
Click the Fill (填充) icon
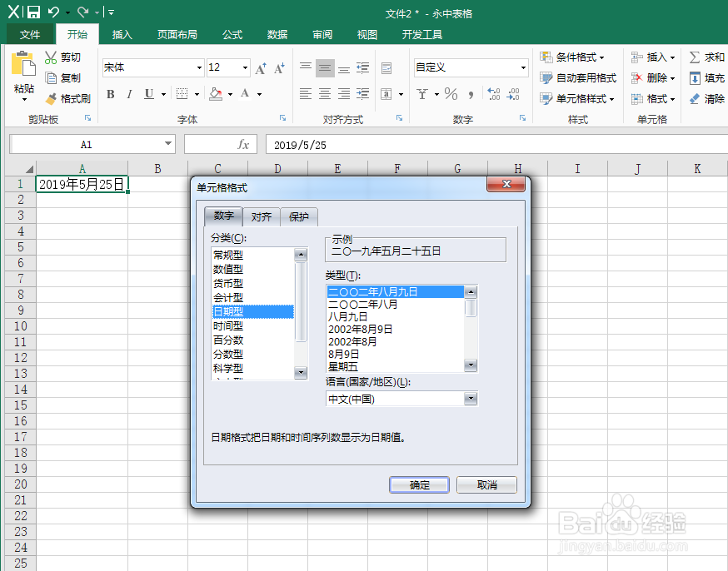(x=695, y=78)
